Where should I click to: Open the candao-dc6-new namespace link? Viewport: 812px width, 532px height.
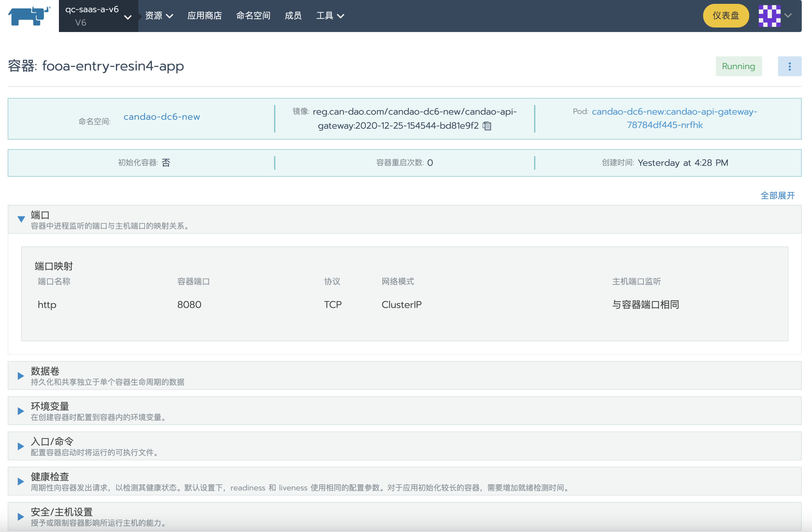click(x=161, y=117)
